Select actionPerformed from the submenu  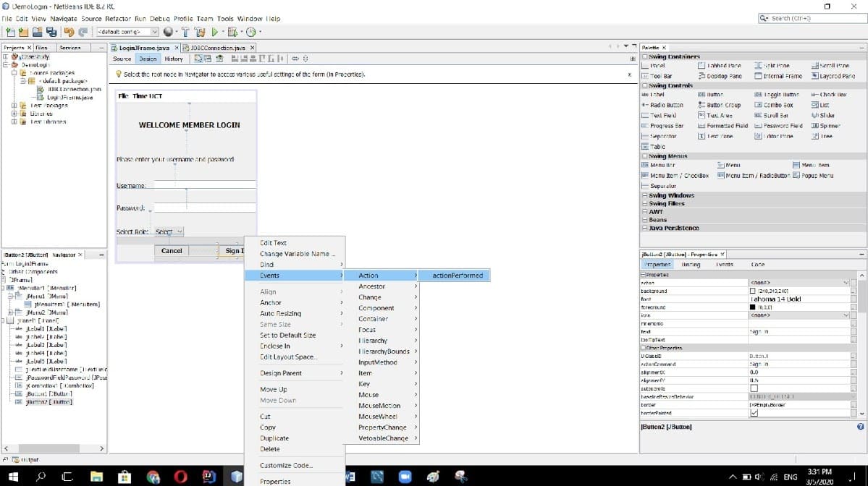458,276
